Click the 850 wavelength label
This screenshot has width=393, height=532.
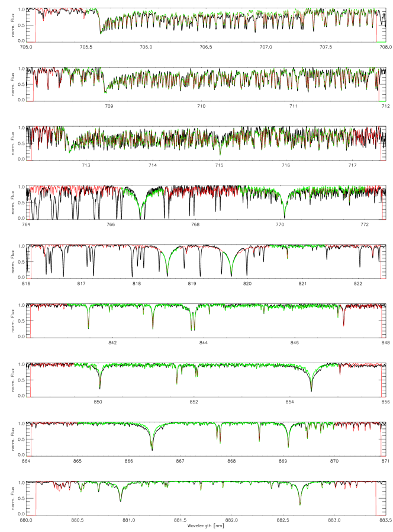point(98,402)
